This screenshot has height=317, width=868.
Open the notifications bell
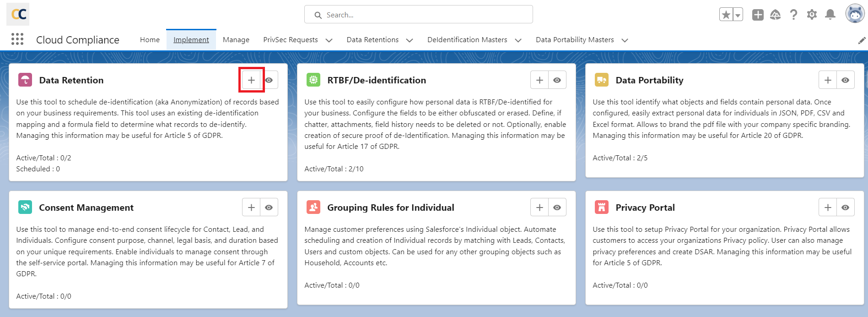(830, 15)
